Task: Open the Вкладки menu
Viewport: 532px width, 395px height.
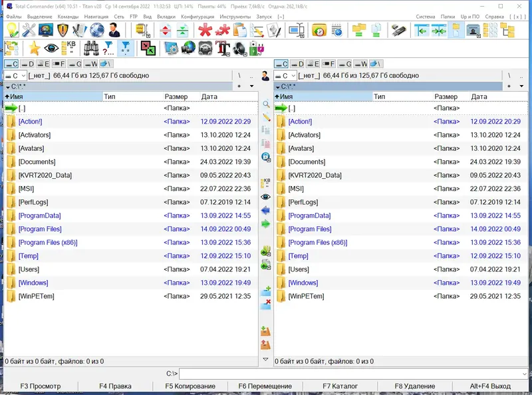Action: coord(166,17)
